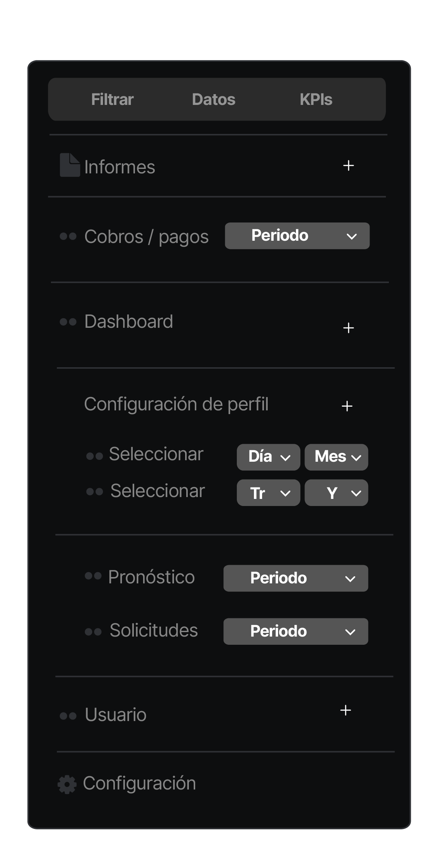The image size is (432, 868).
Task: Switch to the KPIs tab
Action: click(316, 99)
